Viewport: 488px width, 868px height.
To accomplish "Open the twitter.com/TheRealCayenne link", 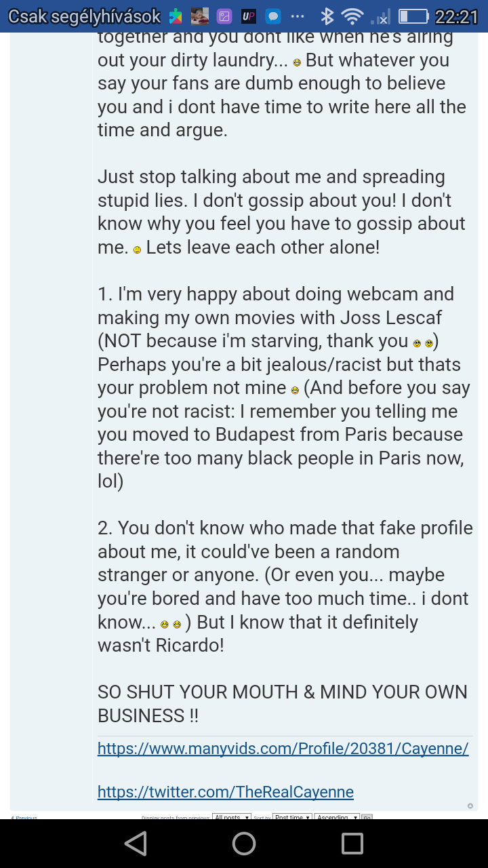I will point(225,791).
